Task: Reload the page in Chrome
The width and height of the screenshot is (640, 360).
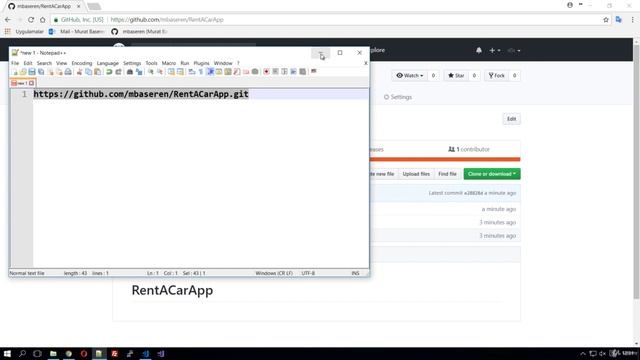Action: pyautogui.click(x=31, y=20)
